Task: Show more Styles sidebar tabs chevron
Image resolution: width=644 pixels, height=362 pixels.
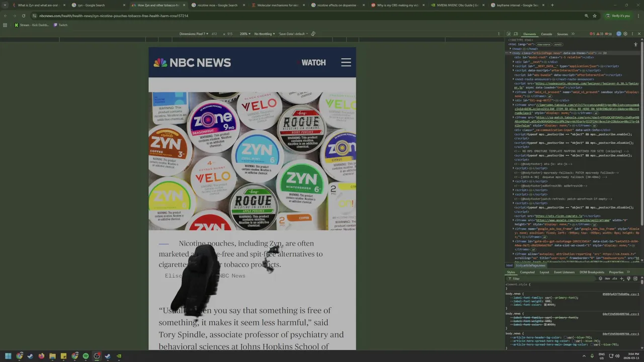Action: [628, 272]
